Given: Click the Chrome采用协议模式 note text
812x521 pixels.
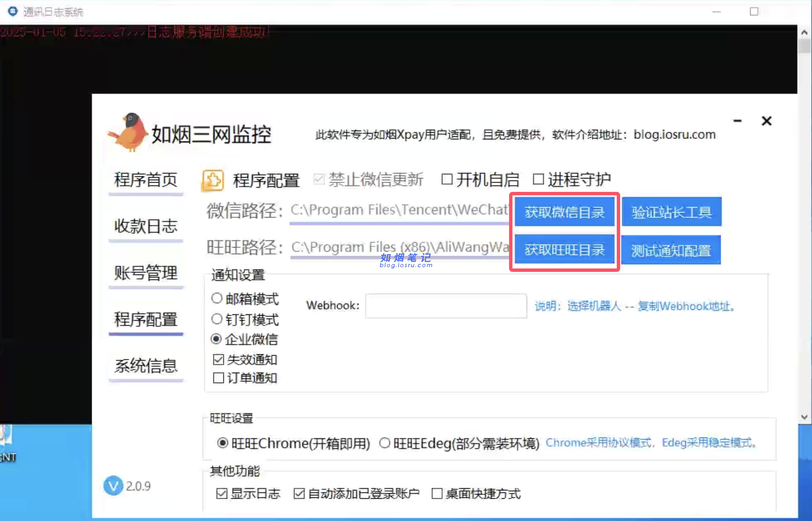Looking at the screenshot, I should (x=652, y=443).
